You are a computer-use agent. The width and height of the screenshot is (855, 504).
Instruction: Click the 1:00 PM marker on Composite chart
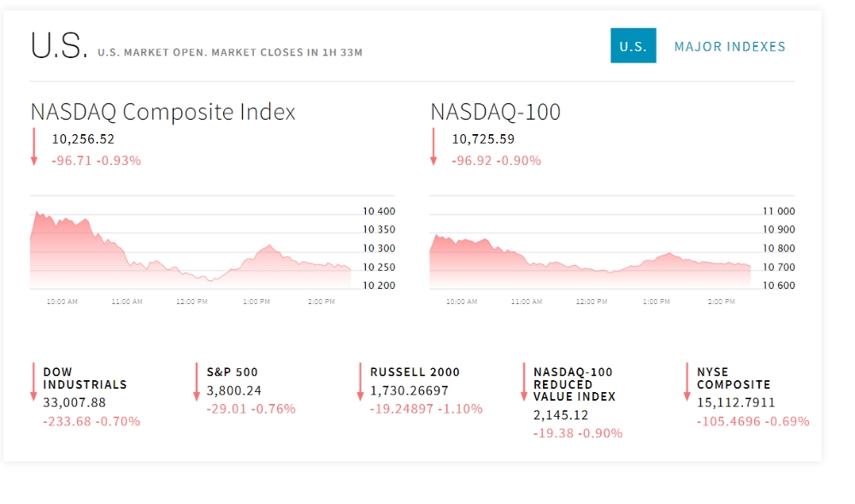tap(256, 302)
